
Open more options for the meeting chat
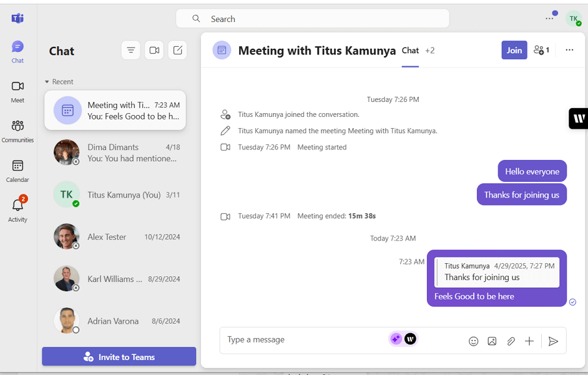point(569,50)
